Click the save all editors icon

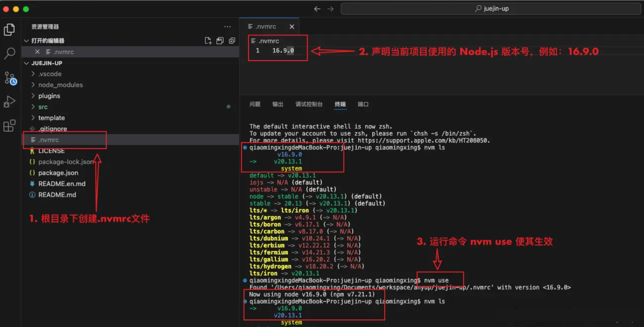220,41
